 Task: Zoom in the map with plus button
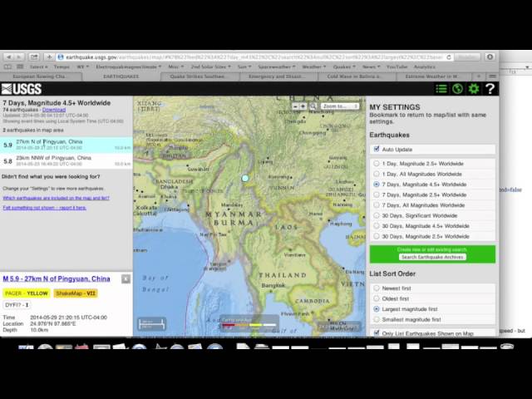click(303, 106)
